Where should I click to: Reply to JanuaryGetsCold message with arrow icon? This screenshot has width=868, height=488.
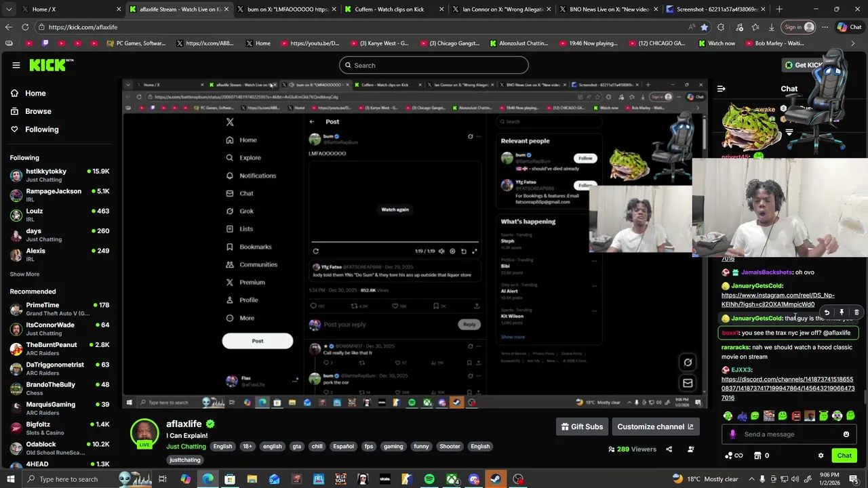pos(827,312)
